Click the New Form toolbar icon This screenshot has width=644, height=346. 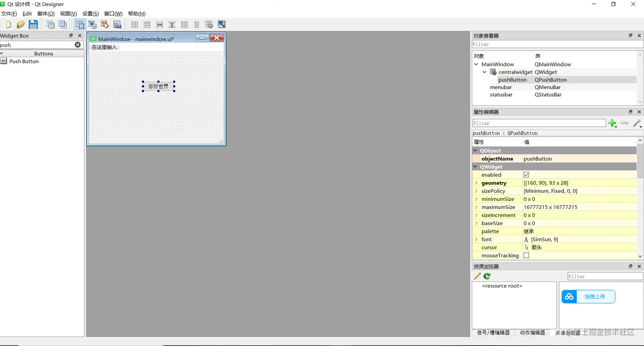(x=8, y=25)
